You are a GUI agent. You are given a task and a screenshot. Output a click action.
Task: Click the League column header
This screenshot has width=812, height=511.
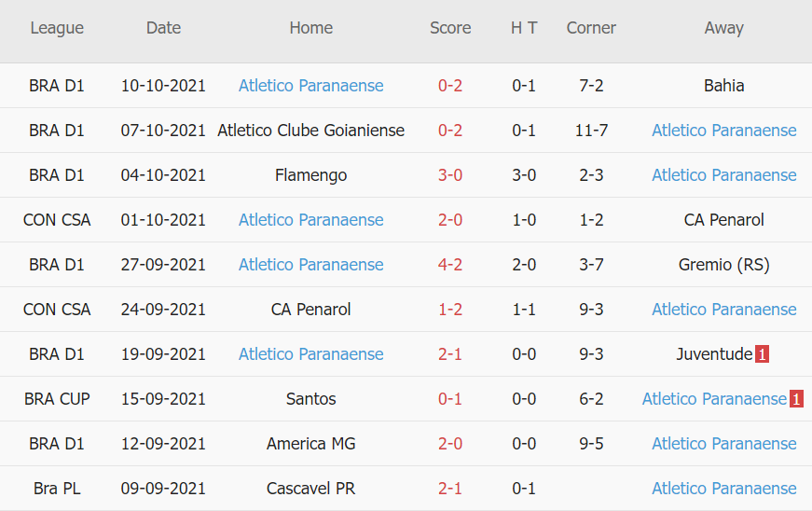[57, 28]
